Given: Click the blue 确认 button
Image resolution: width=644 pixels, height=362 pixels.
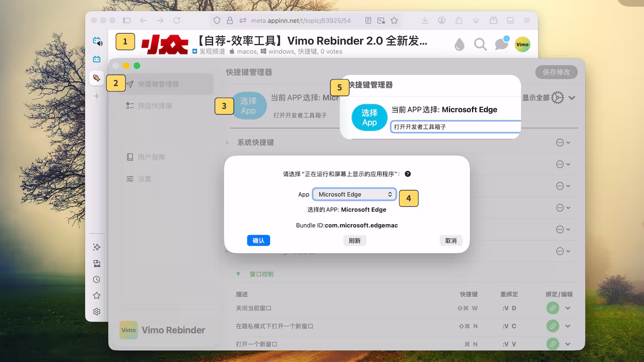Looking at the screenshot, I should click(258, 241).
